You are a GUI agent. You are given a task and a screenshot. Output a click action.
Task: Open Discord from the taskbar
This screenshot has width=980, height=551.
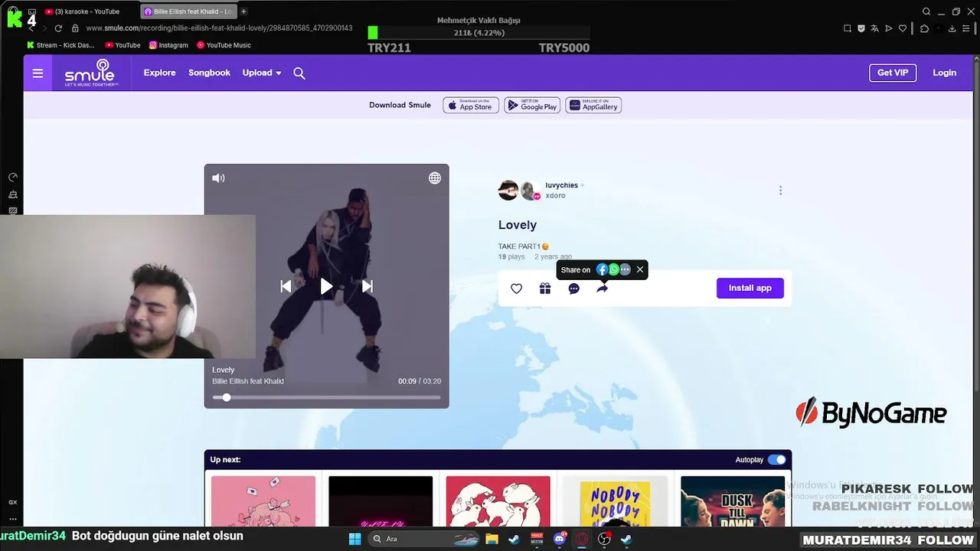click(560, 539)
